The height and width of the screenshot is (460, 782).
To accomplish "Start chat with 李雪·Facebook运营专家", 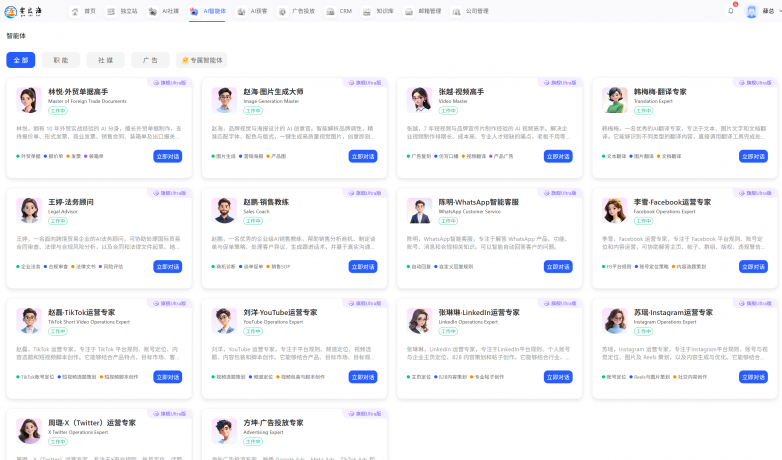I will 753,266.
